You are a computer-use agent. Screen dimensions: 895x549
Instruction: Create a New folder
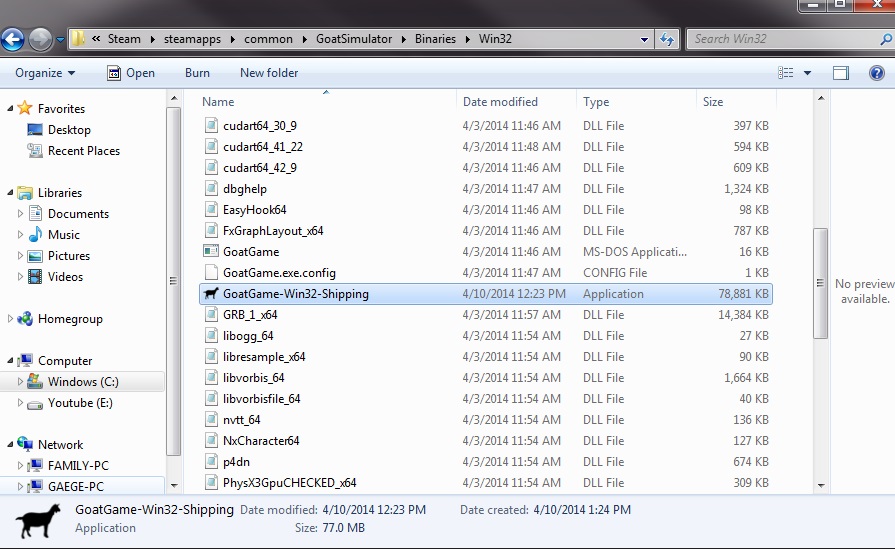(x=269, y=73)
